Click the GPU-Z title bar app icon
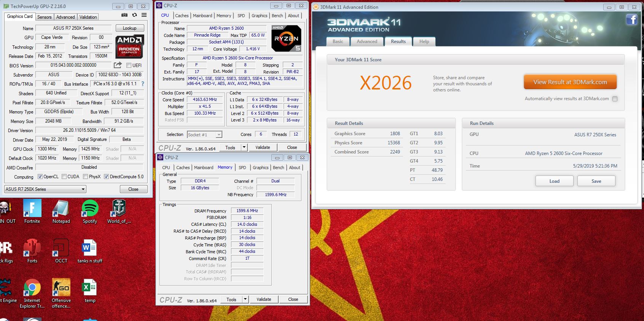 [6, 6]
